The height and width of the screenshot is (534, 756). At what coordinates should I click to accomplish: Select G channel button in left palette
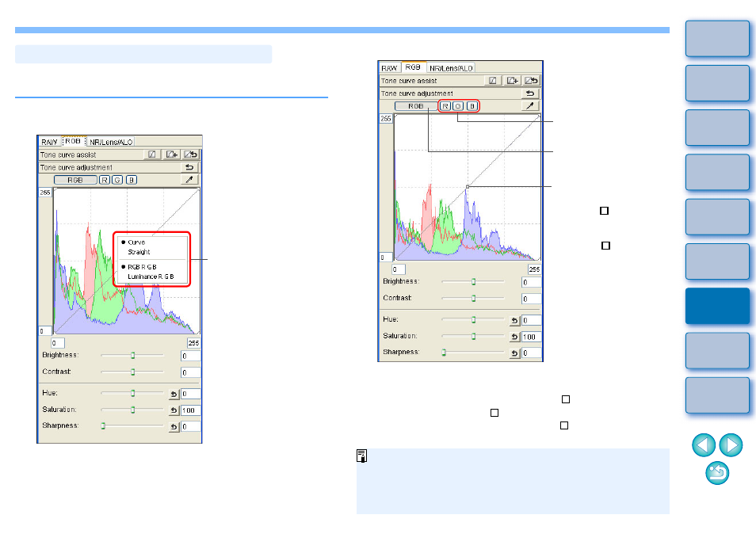point(117,180)
